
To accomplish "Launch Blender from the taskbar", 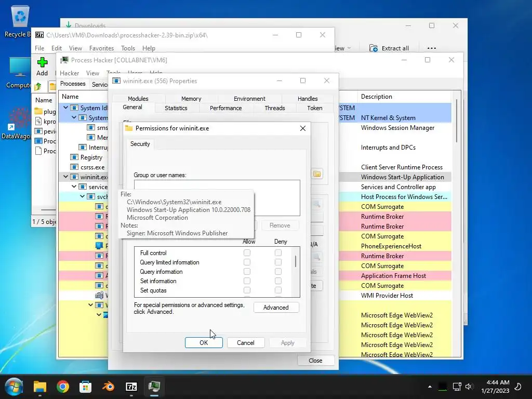I will [x=108, y=387].
